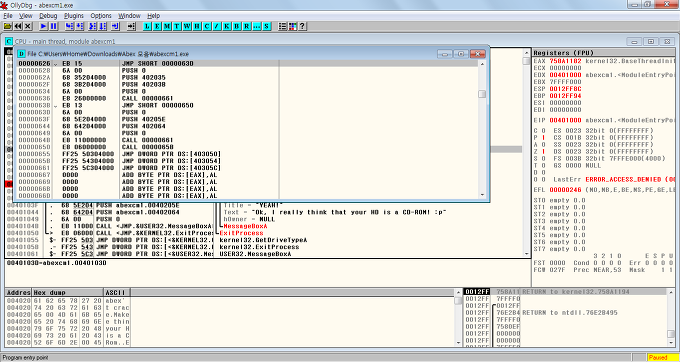Click the Step over toolbar icon
Image resolution: width=680 pixels, height=362 pixels.
[x=79, y=26]
